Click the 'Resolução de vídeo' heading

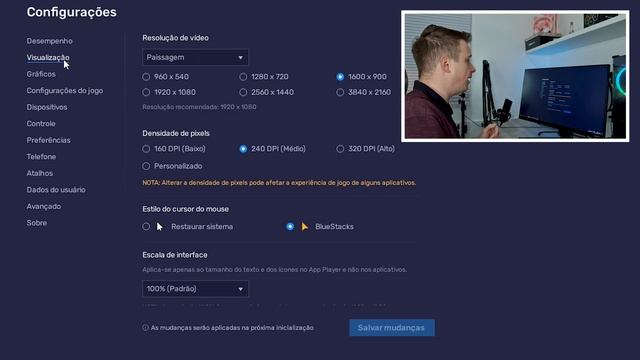coord(176,38)
